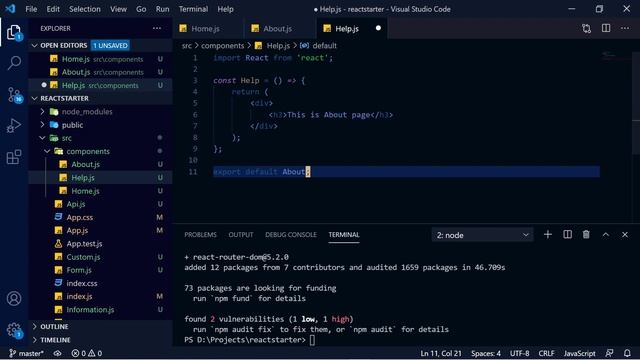640x360 pixels.
Task: Open About.js in the components folder tree
Action: click(85, 164)
